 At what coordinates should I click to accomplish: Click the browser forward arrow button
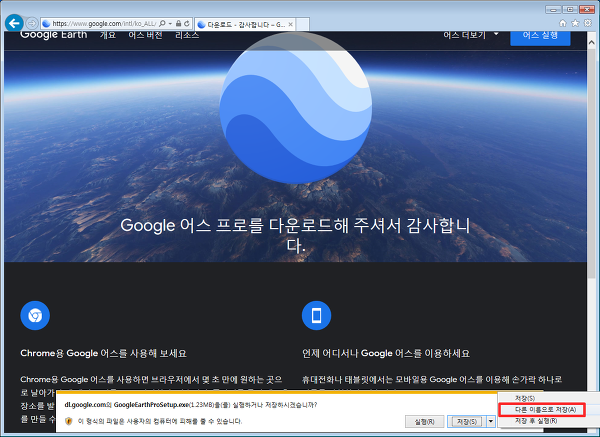(x=32, y=23)
